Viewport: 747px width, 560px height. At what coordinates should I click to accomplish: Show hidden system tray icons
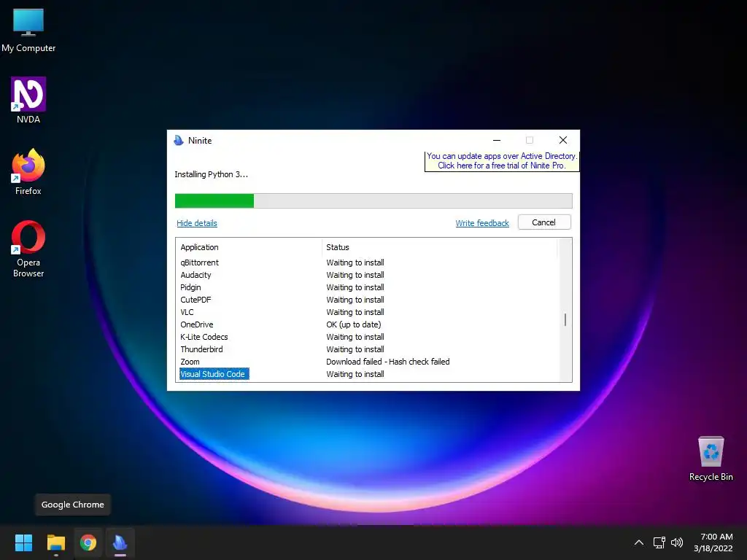639,542
